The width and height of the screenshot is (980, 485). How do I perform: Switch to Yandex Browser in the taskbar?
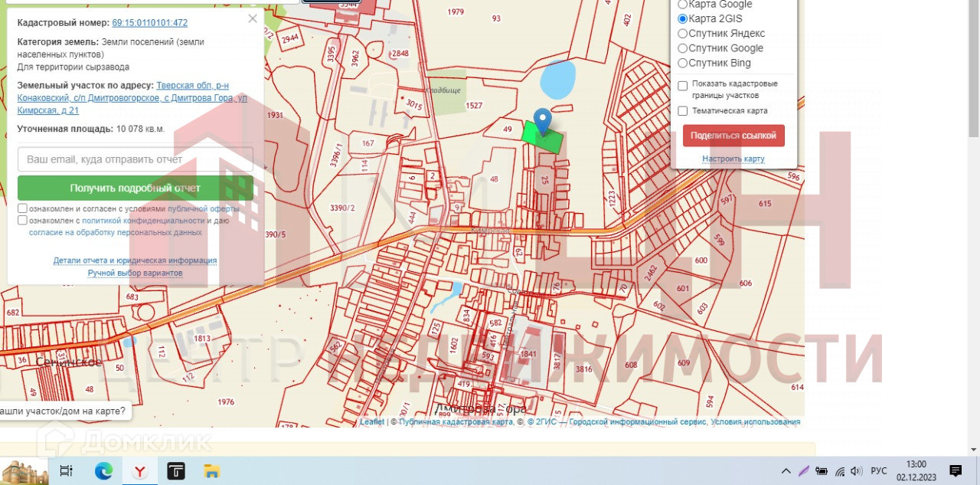pyautogui.click(x=139, y=471)
